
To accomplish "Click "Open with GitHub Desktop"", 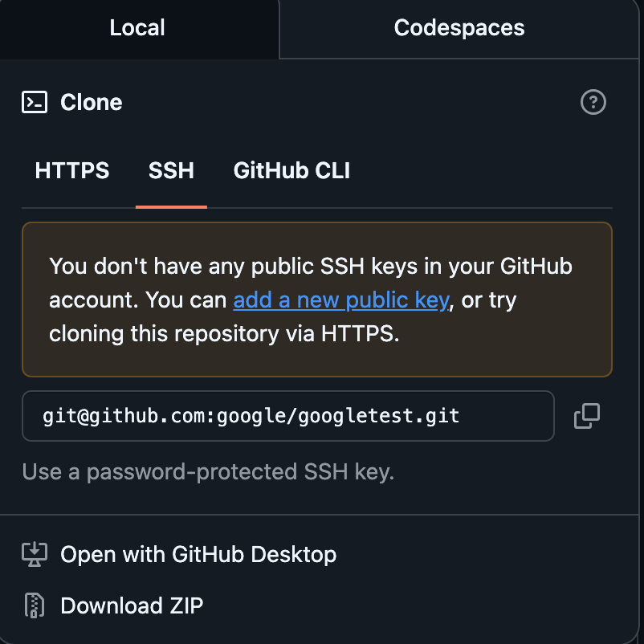I will pos(198,554).
